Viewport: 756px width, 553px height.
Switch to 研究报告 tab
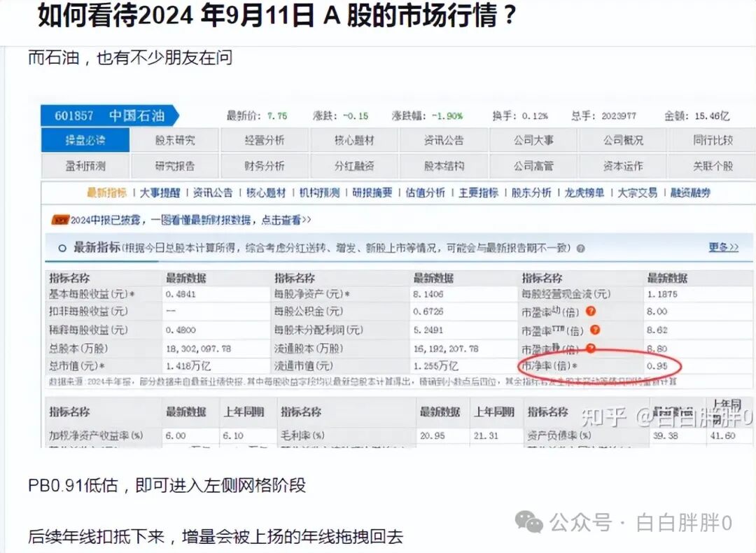pos(175,166)
